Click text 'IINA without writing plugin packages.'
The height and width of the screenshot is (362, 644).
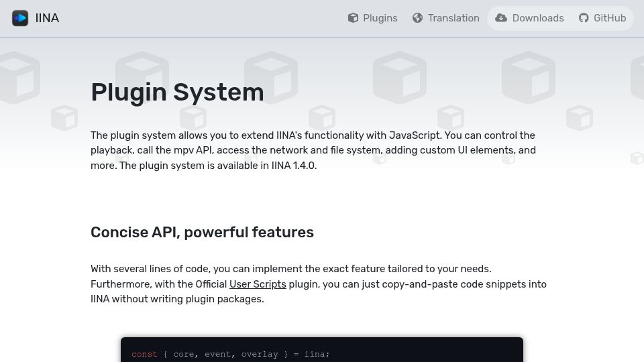tap(177, 299)
